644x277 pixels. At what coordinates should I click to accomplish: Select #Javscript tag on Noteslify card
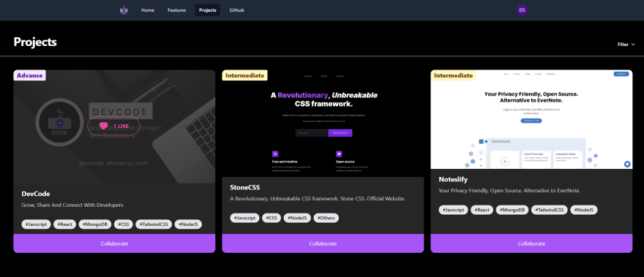pos(454,210)
